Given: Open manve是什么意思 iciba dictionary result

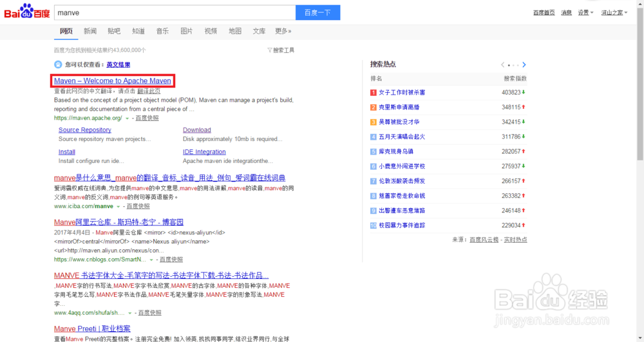Looking at the screenshot, I should [x=169, y=178].
